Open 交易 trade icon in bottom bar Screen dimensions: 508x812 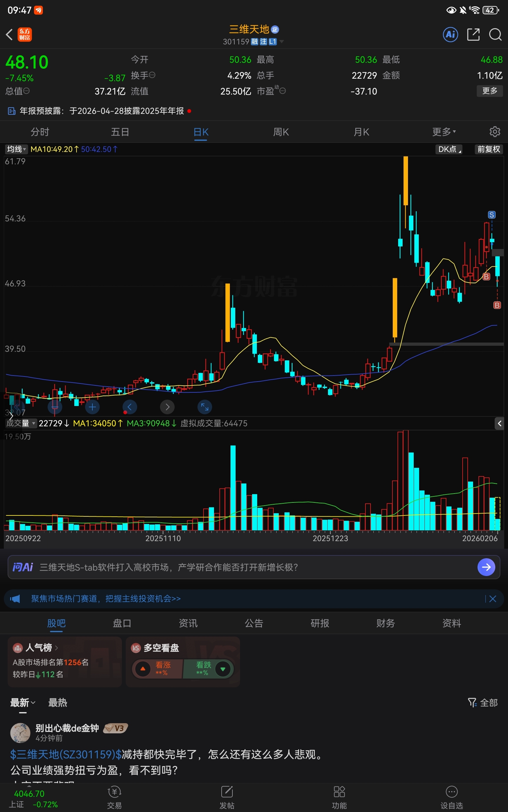pyautogui.click(x=114, y=797)
